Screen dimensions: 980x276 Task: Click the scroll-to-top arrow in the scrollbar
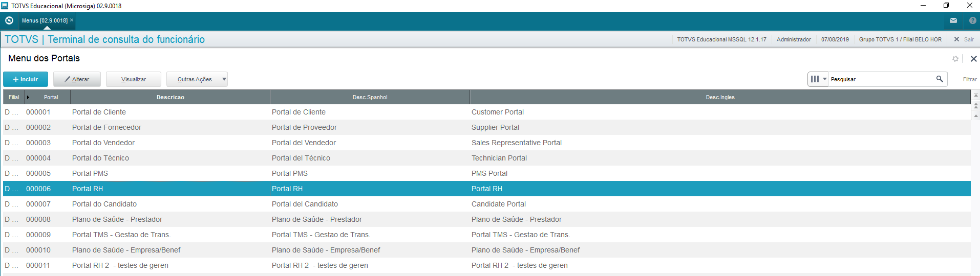pos(976,95)
